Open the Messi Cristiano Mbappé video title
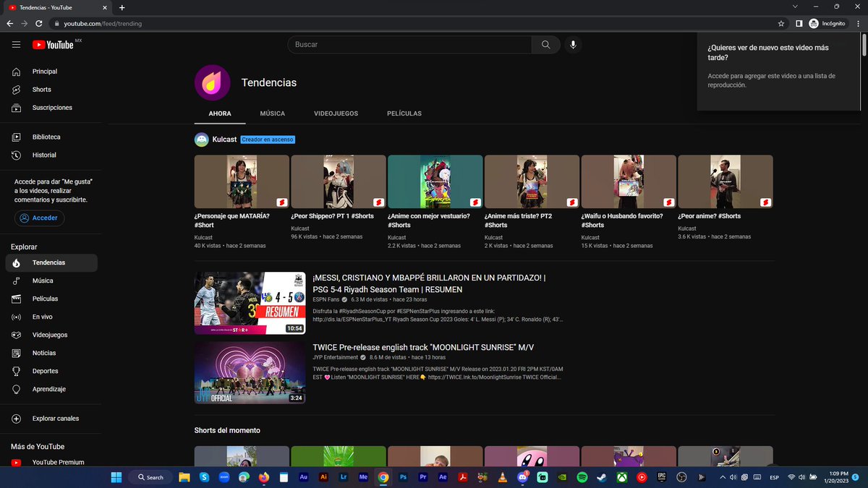The image size is (868, 488). 429,283
